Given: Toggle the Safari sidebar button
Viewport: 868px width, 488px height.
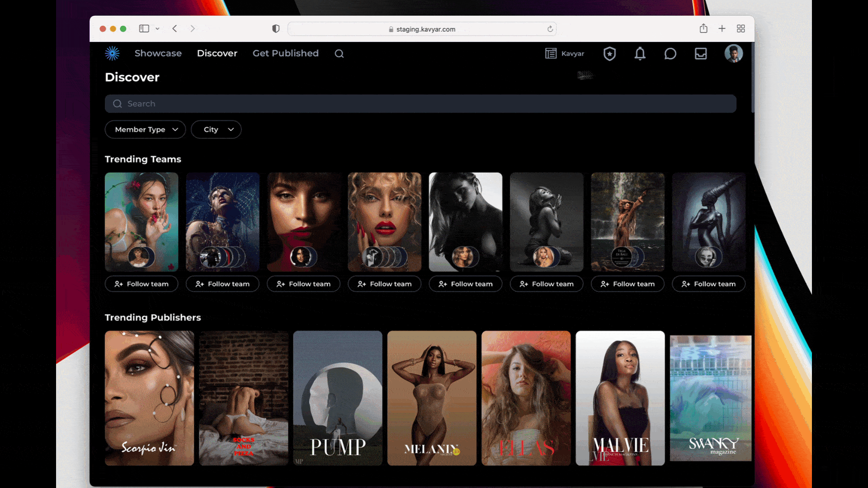Looking at the screenshot, I should 144,28.
